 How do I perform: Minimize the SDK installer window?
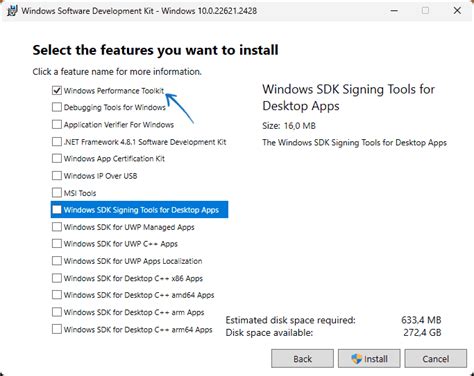point(394,11)
